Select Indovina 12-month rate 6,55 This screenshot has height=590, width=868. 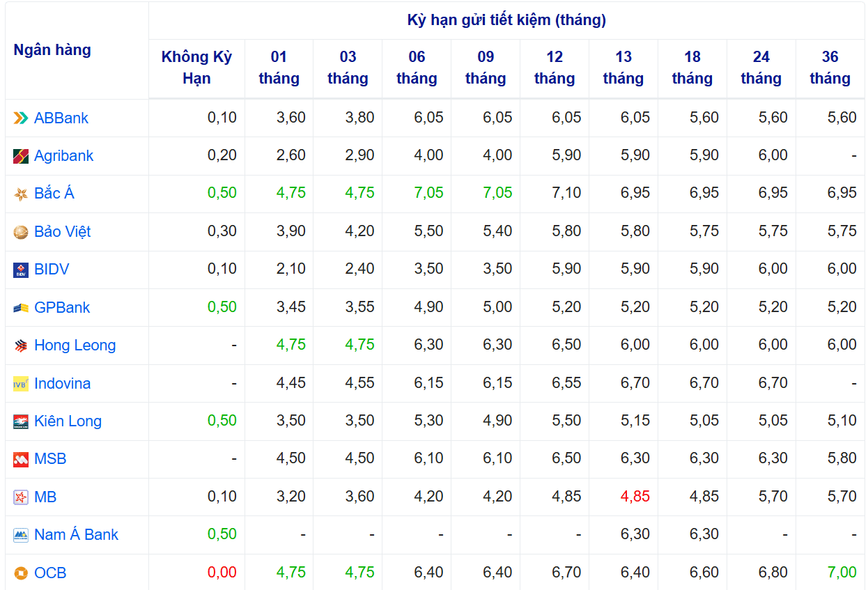566,383
